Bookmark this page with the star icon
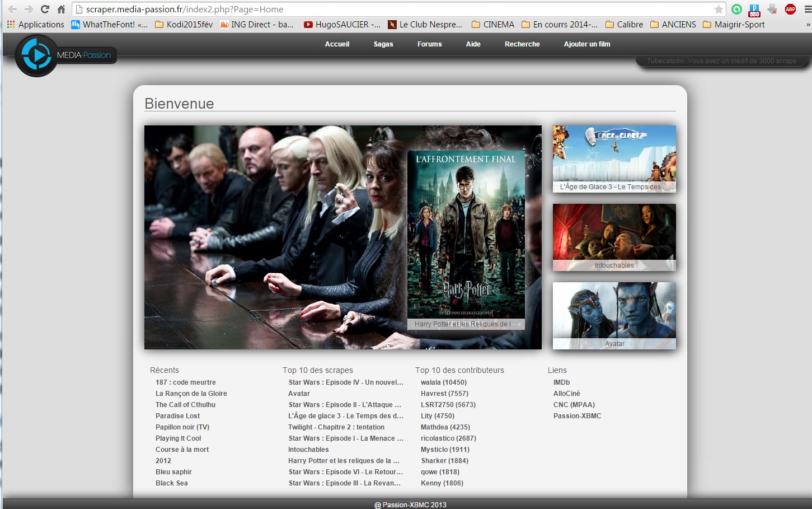This screenshot has height=509, width=812. pyautogui.click(x=719, y=10)
